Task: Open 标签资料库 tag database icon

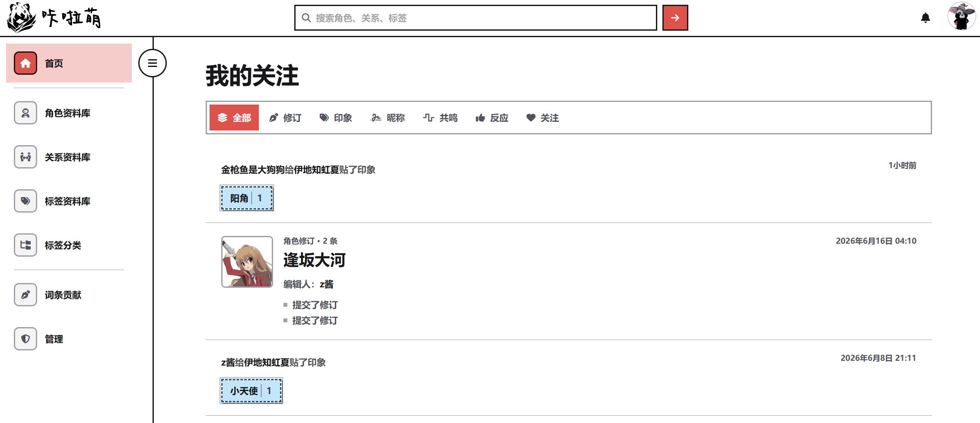Action: [x=25, y=201]
